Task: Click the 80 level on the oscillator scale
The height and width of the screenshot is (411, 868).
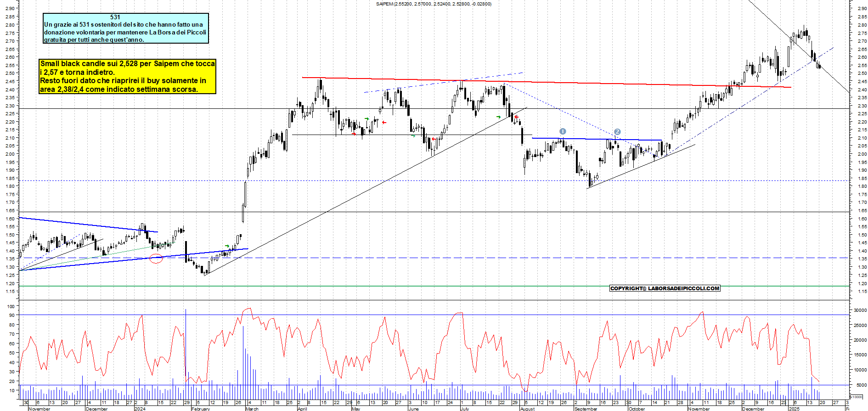Action: click(x=12, y=325)
